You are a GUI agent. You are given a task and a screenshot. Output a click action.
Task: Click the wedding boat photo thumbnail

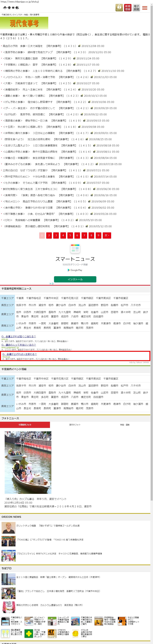tap(28, 462)
